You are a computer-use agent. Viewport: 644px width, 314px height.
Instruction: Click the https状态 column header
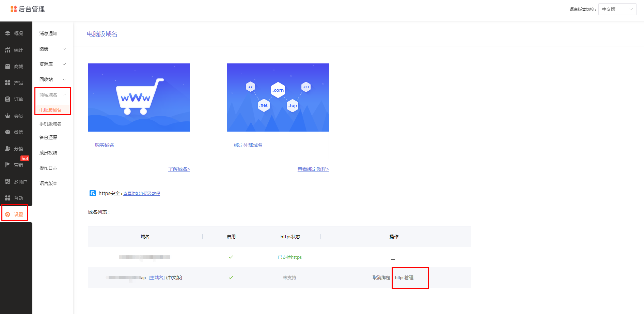pos(290,237)
